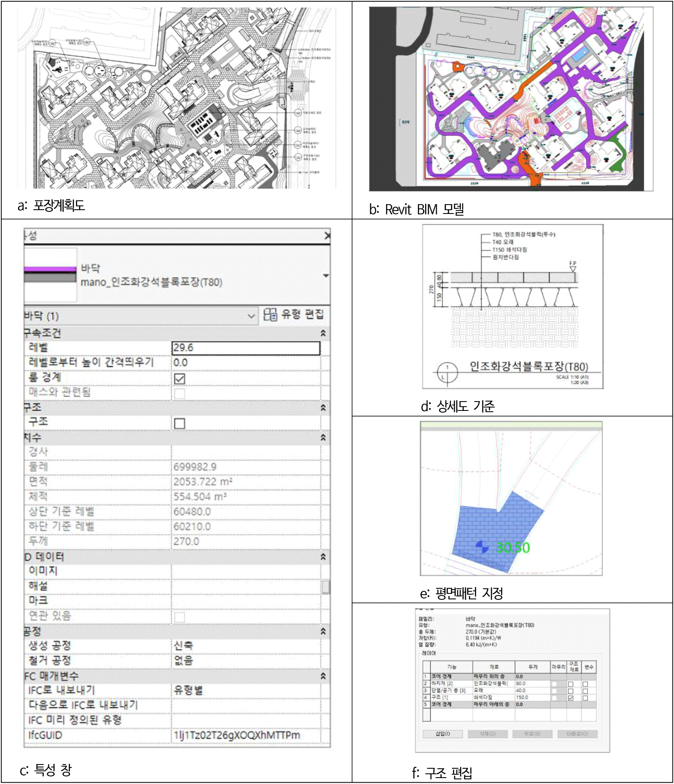Click the properties panel vertical scrollbar handle
Image resolution: width=674 pixels, height=784 pixels.
click(x=326, y=587)
